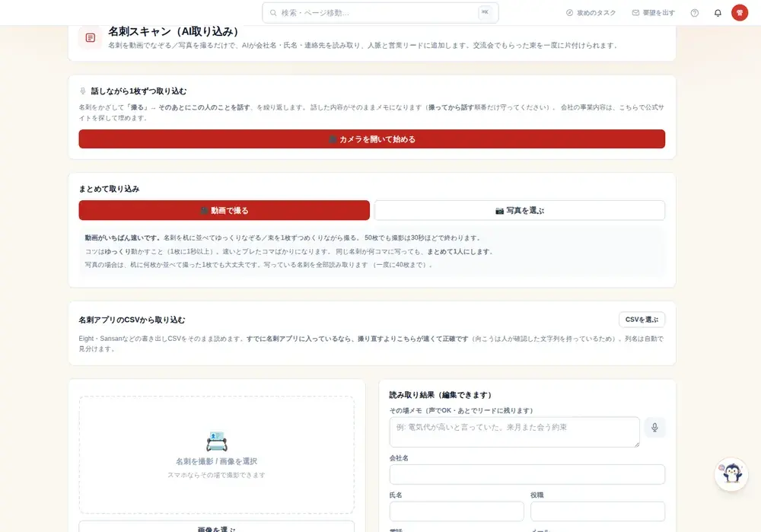The width and height of the screenshot is (761, 532).
Task: Click the 氏名 input field
Action: coord(457,511)
